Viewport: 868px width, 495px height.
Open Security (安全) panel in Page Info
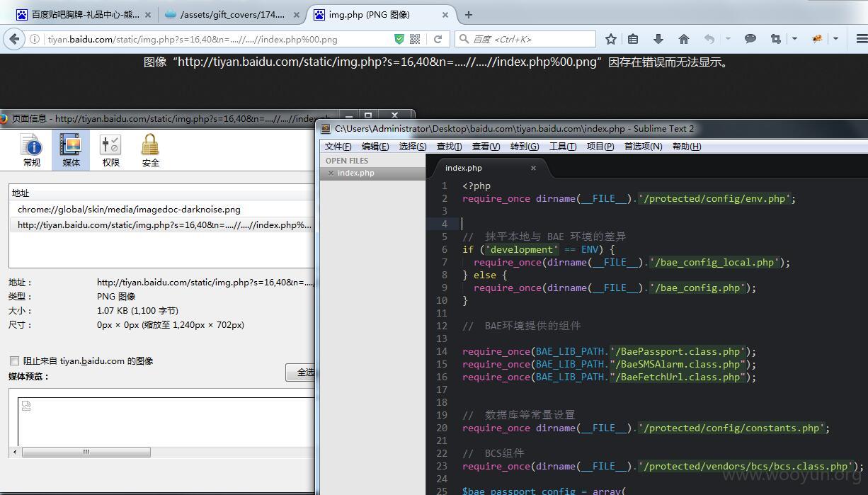(150, 150)
